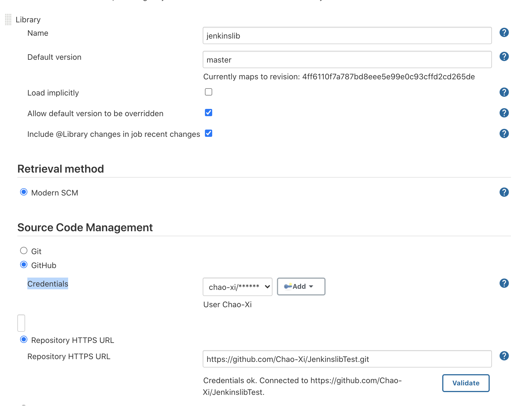Viewport: 526px width, 420px height.
Task: Open help for Default version field
Action: point(504,57)
